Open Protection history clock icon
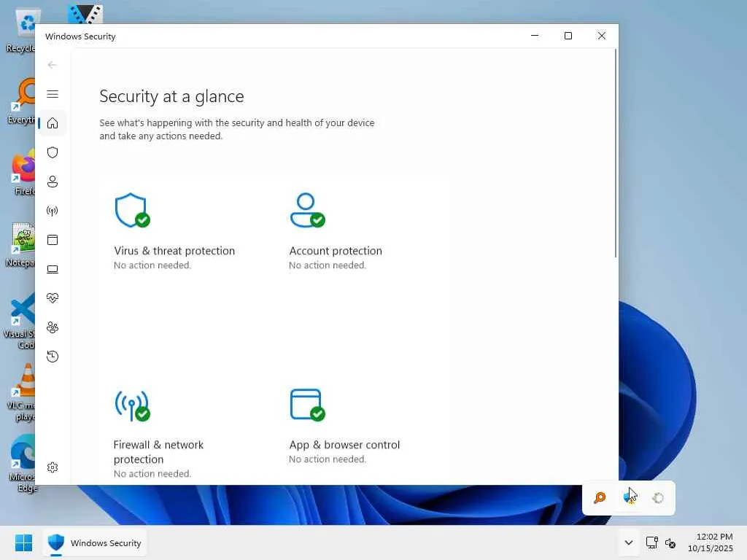 (53, 357)
